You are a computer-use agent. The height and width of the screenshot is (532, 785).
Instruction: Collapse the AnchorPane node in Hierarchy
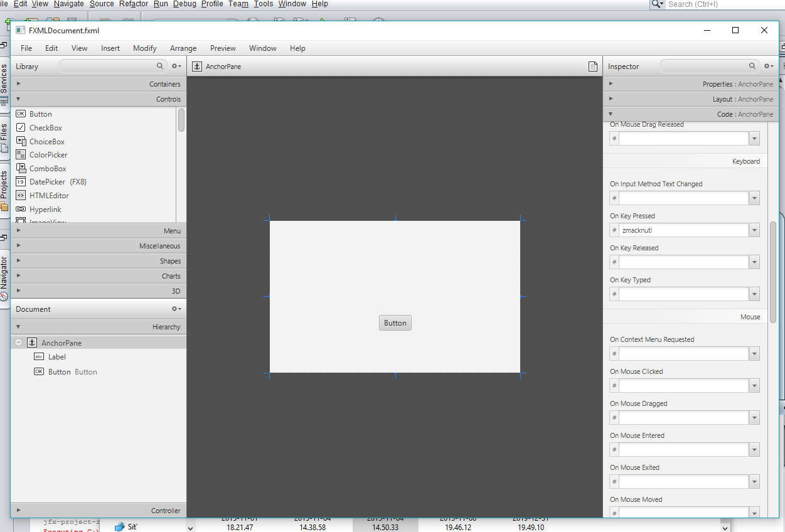(18, 343)
